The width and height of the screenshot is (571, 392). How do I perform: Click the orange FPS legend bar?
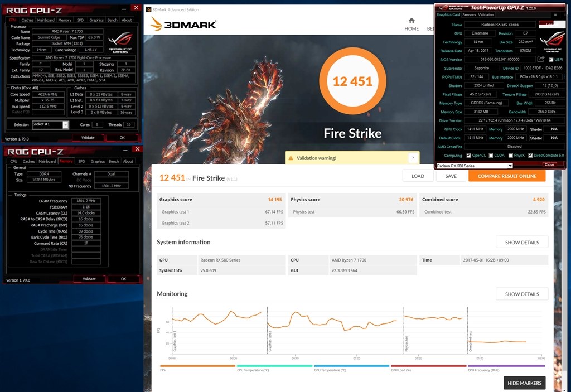point(197,366)
